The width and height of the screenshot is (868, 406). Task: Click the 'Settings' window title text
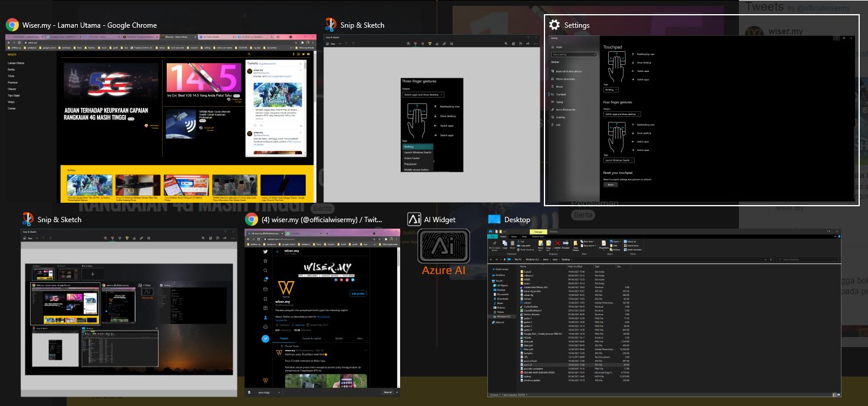click(x=577, y=25)
